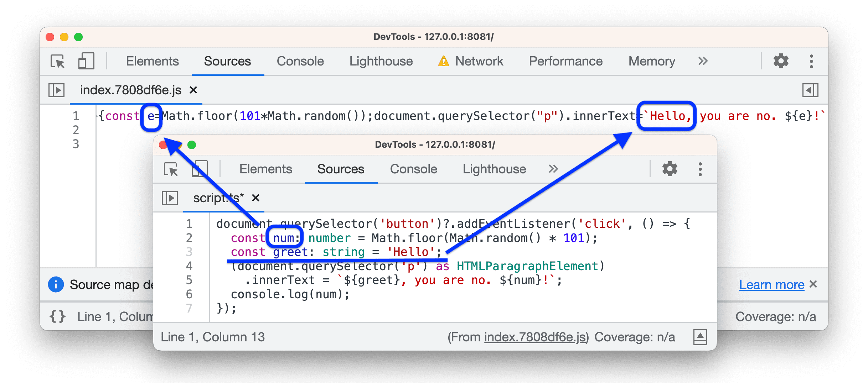The height and width of the screenshot is (383, 868).
Task: Open the Customize DevTools three-dot menu
Action: [811, 61]
